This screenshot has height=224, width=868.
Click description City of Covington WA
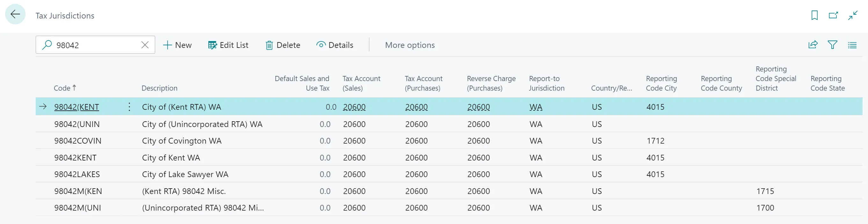coord(182,141)
